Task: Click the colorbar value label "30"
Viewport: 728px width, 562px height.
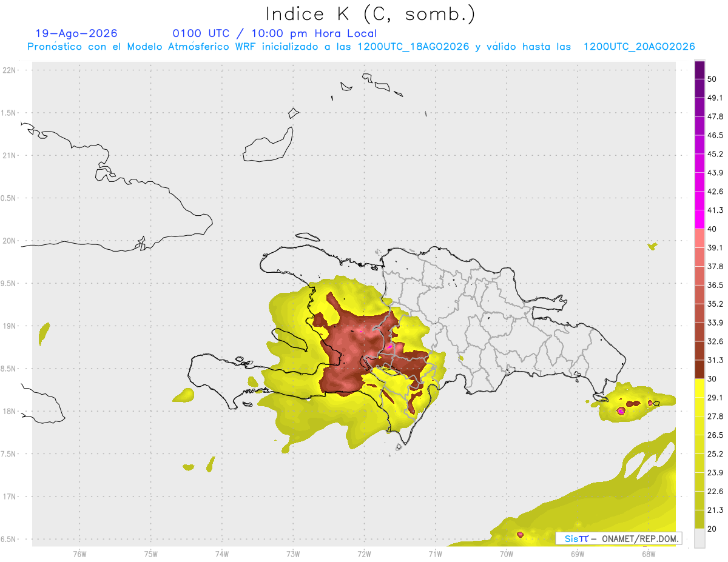Action: click(x=712, y=379)
